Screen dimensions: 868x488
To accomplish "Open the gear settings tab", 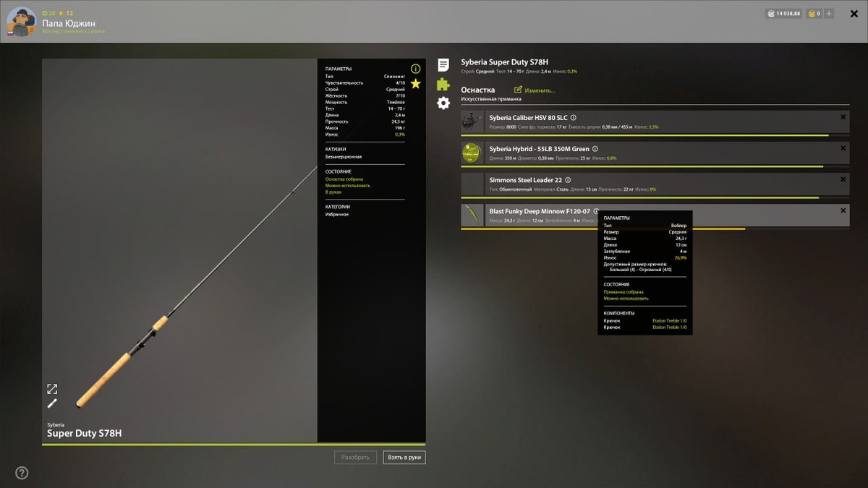I will (x=443, y=103).
